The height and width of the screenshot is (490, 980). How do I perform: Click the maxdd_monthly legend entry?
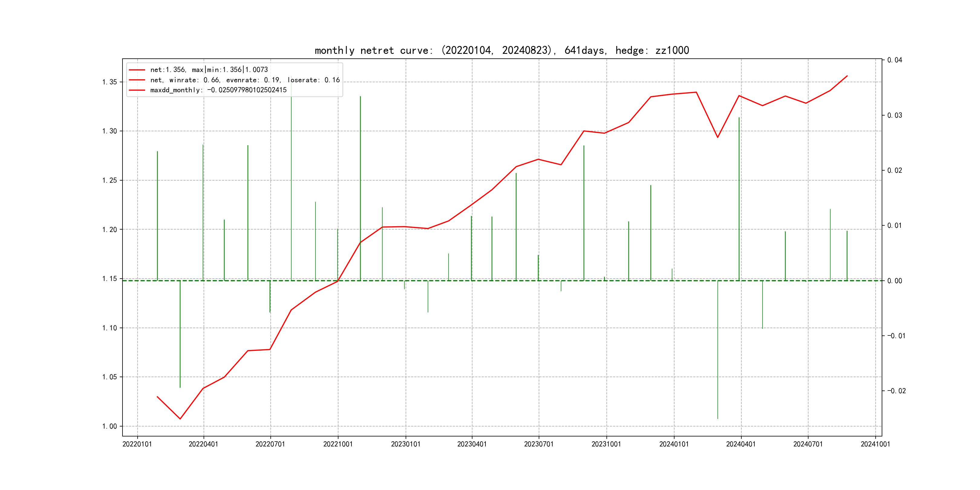[218, 90]
